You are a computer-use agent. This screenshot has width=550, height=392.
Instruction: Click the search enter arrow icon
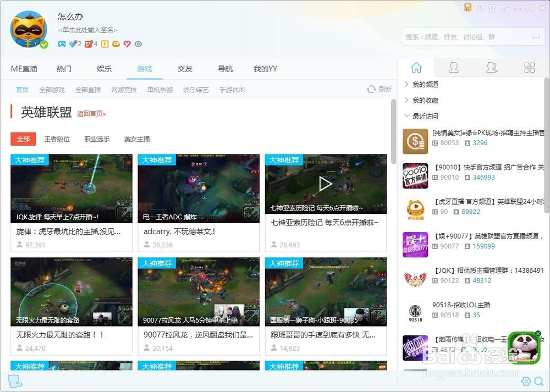[536, 37]
